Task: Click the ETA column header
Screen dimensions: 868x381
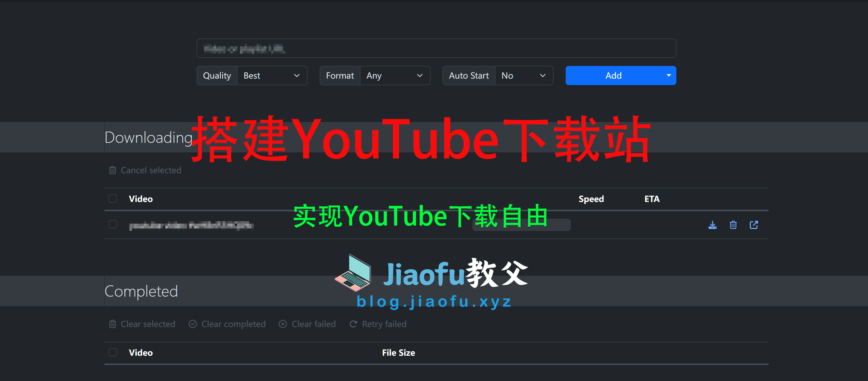Action: point(652,199)
